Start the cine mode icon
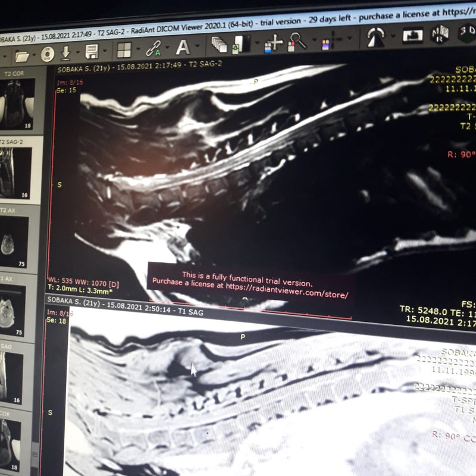Image resolution: width=476 pixels, height=476 pixels. point(412,35)
